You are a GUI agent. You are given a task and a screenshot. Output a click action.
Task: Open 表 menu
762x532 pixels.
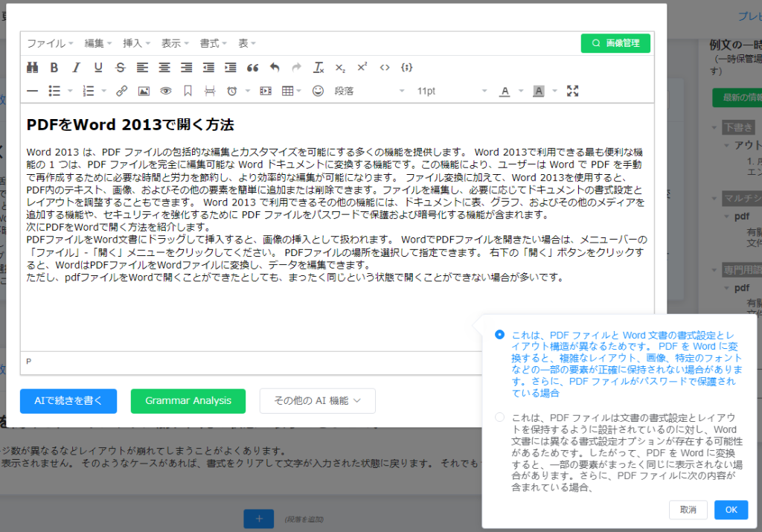(x=246, y=43)
